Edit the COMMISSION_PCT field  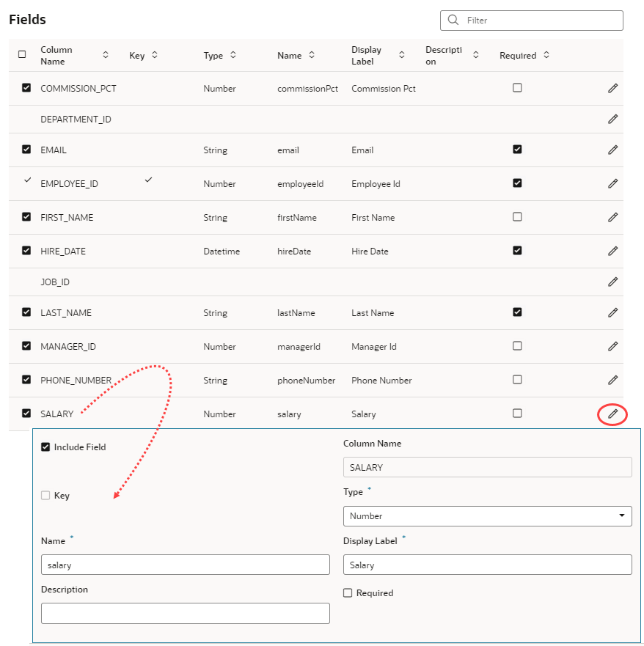[612, 88]
